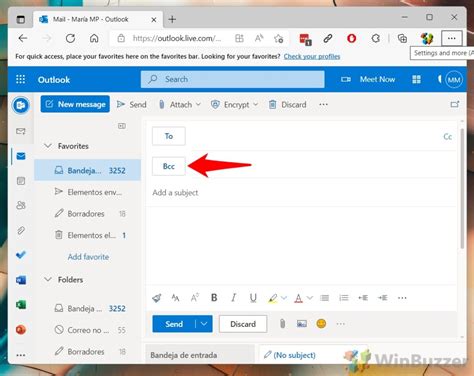
Task: Open the Calendar icon in left rail
Action: coord(21,181)
